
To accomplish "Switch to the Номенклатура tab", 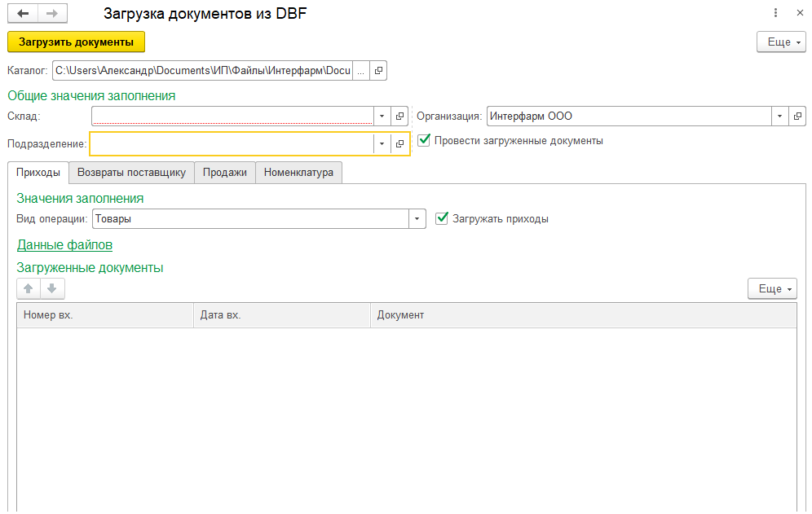I will click(x=298, y=173).
